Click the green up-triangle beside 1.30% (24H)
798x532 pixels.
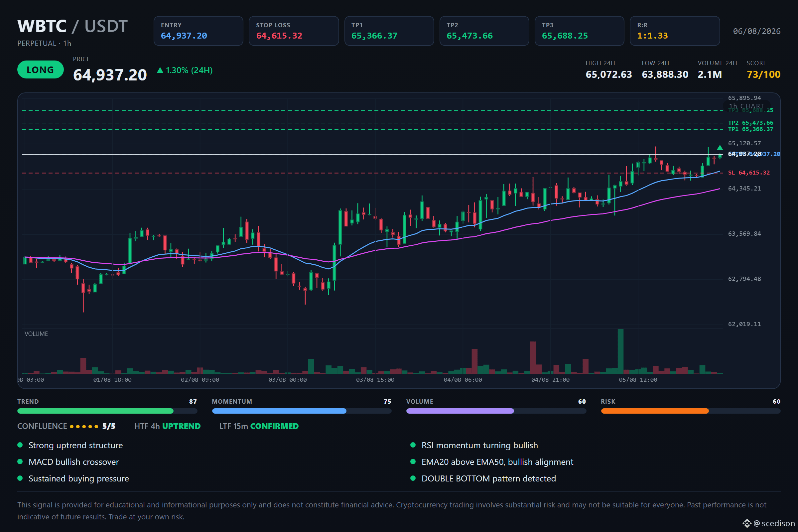(x=160, y=70)
